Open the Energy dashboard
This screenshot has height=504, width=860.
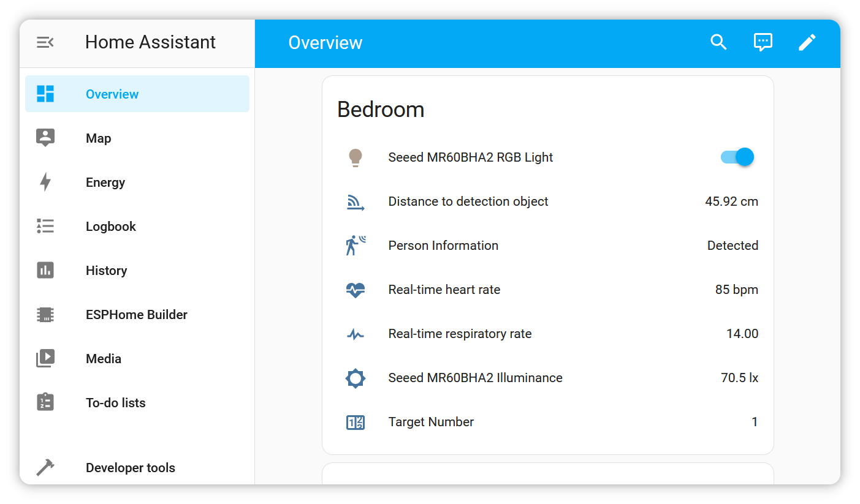[137, 182]
